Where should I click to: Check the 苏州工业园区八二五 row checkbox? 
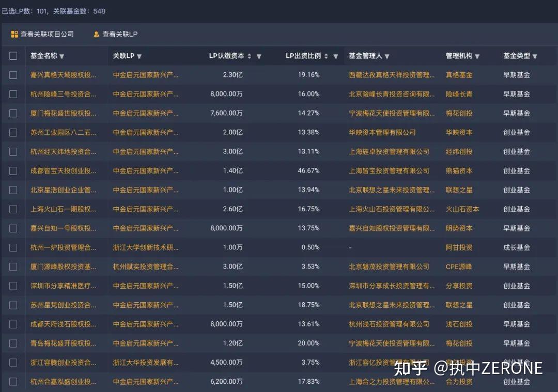click(13, 133)
